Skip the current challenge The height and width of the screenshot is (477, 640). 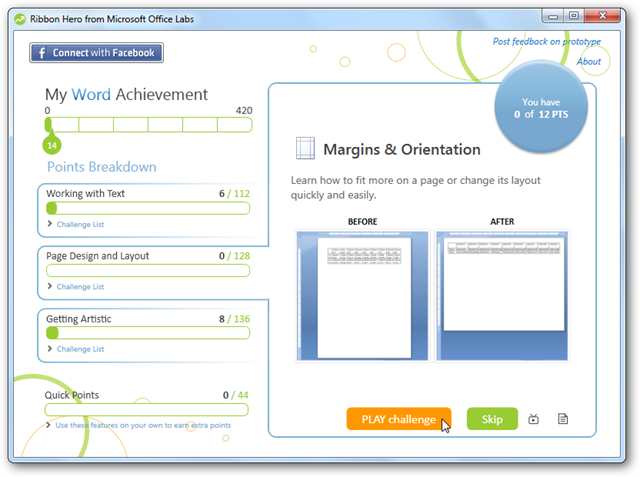492,419
